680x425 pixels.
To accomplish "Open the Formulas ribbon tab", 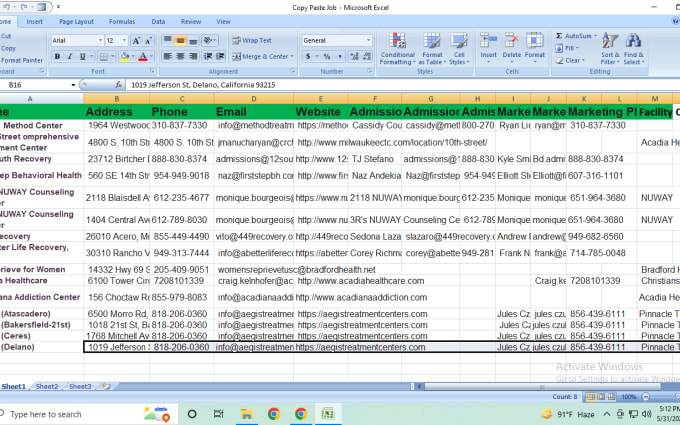I will coord(122,21).
